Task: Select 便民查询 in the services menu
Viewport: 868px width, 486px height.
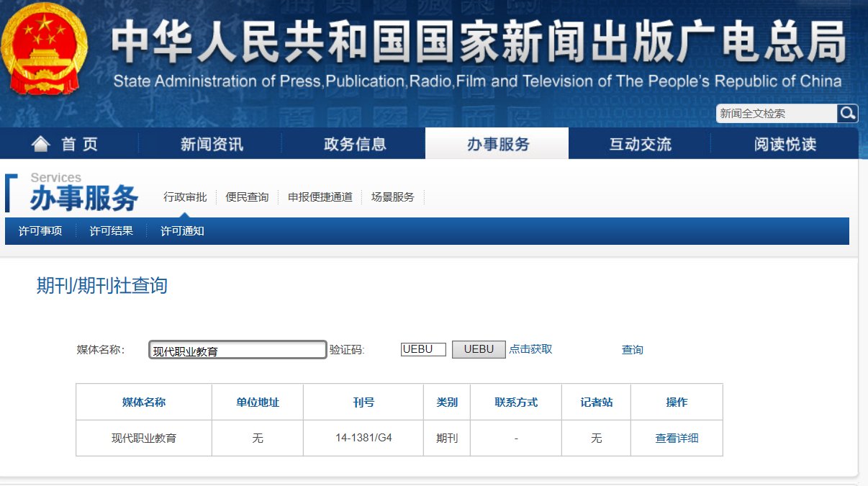Action: (x=248, y=196)
